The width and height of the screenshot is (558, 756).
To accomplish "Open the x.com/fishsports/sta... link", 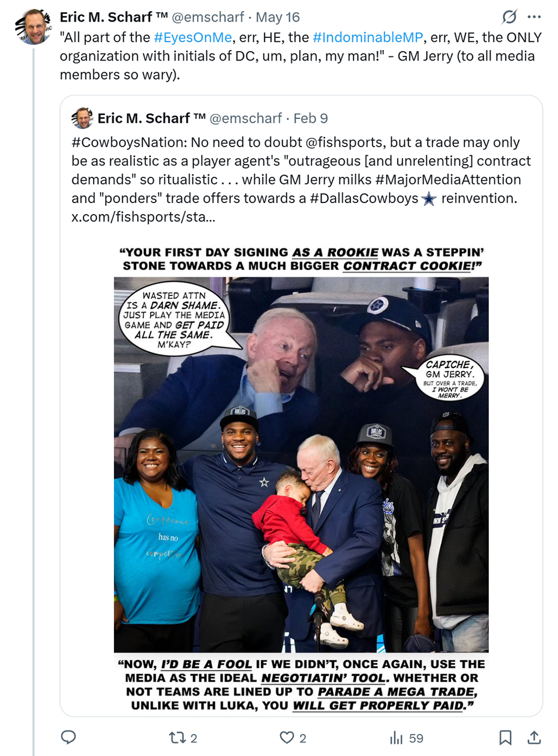I will coord(144,217).
